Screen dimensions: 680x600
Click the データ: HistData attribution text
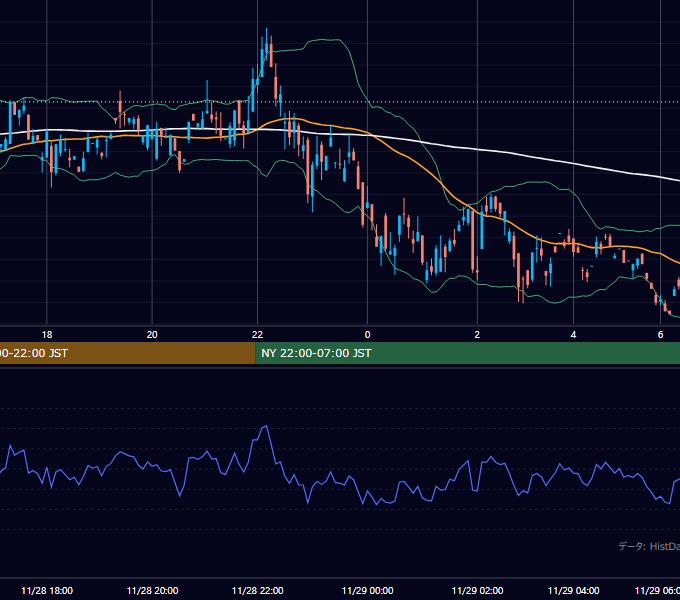[x=649, y=546]
